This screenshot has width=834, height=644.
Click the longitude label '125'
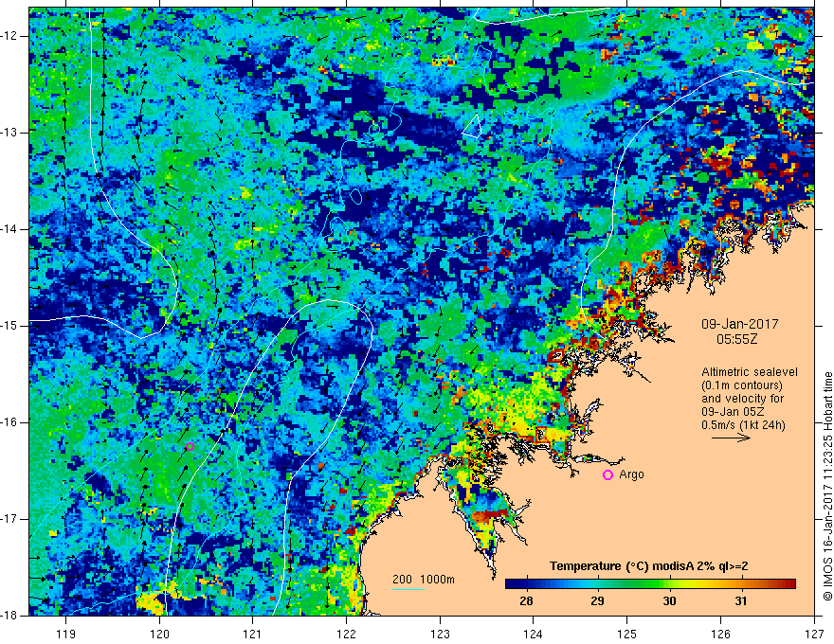click(x=627, y=634)
